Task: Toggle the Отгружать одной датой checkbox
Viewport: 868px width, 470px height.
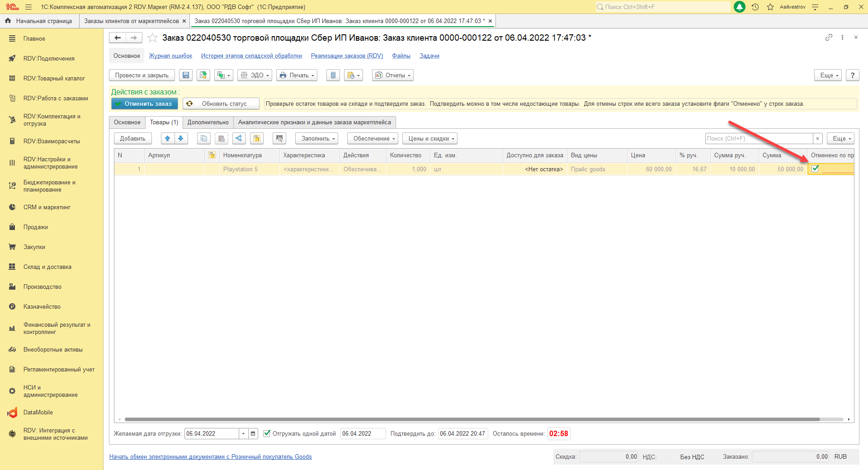Action: pyautogui.click(x=267, y=433)
